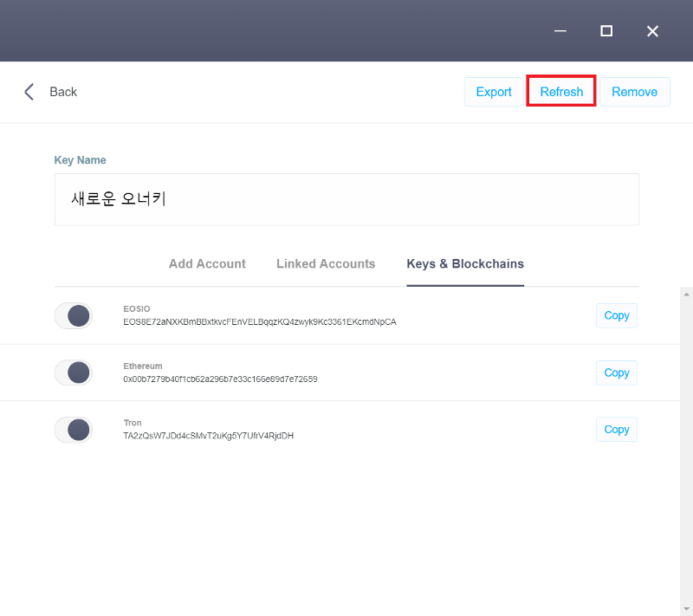Copy the EOSIO public key
The height and width of the screenshot is (616, 693).
tap(617, 315)
